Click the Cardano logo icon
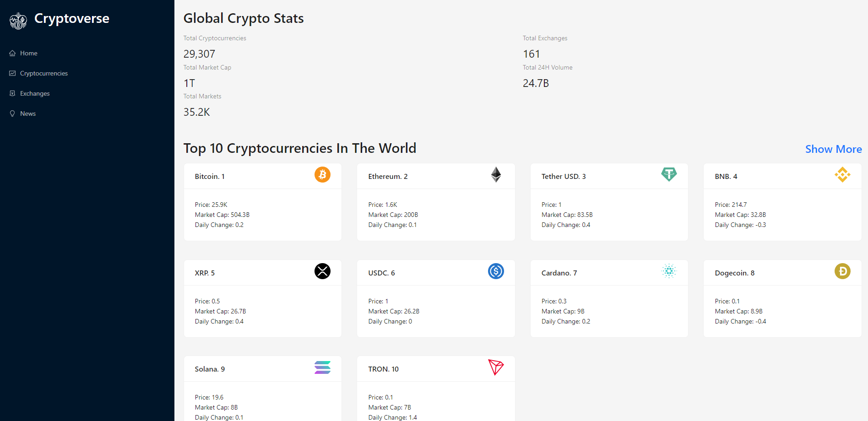Image resolution: width=868 pixels, height=421 pixels. click(669, 271)
